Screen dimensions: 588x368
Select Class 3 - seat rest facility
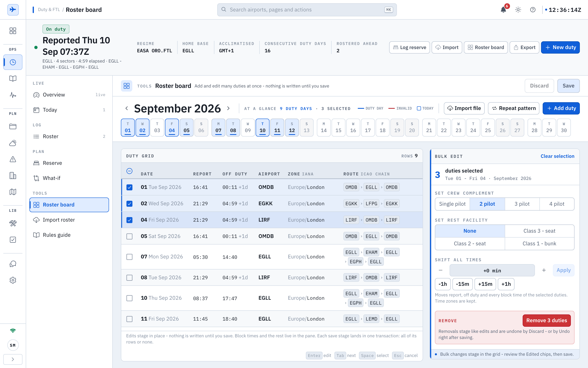tap(539, 231)
